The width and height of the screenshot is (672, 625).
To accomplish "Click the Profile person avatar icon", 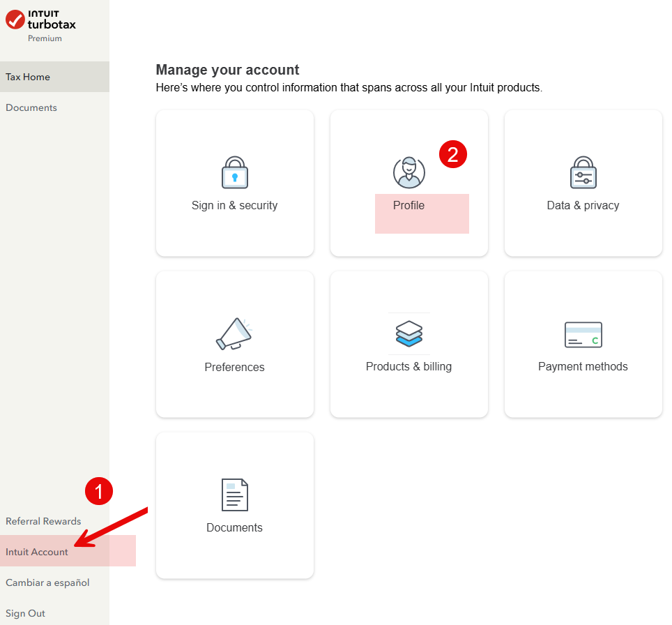I will (x=409, y=172).
